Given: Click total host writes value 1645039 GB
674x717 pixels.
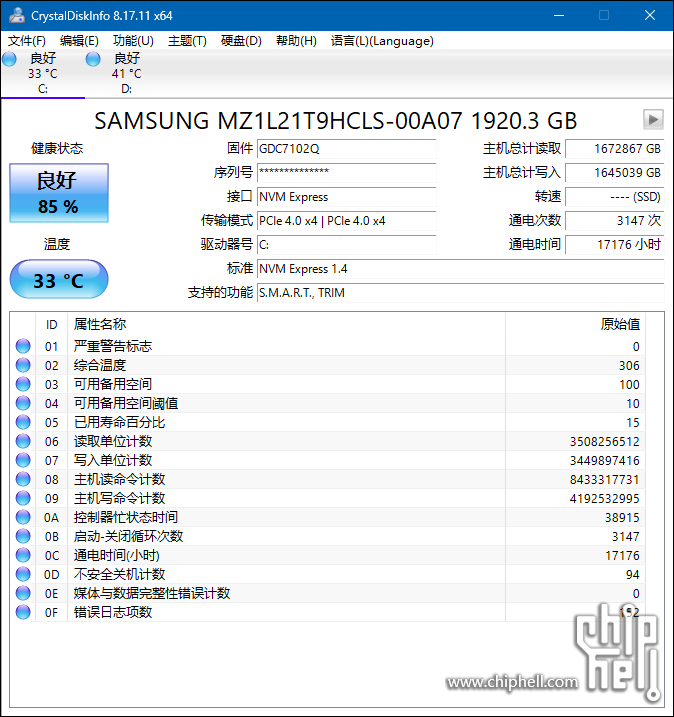Looking at the screenshot, I should tap(615, 173).
